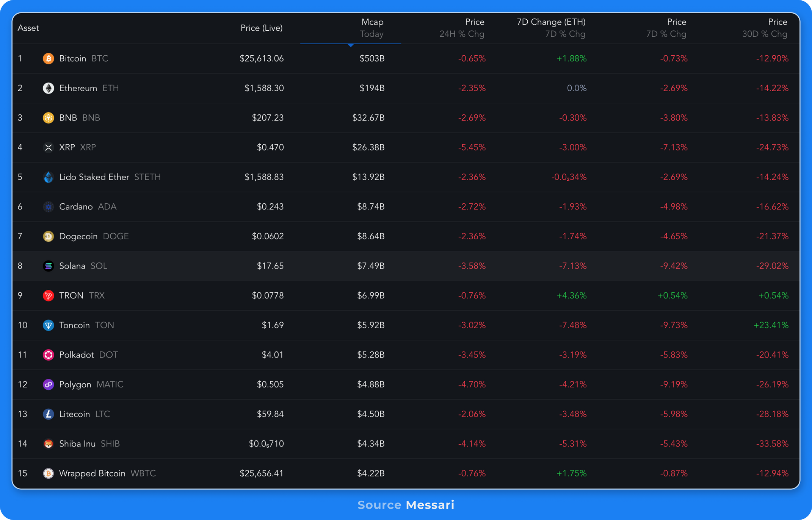Click Shiba Inu's 30D change -33.58%
This screenshot has width=812, height=520.
pyautogui.click(x=772, y=443)
